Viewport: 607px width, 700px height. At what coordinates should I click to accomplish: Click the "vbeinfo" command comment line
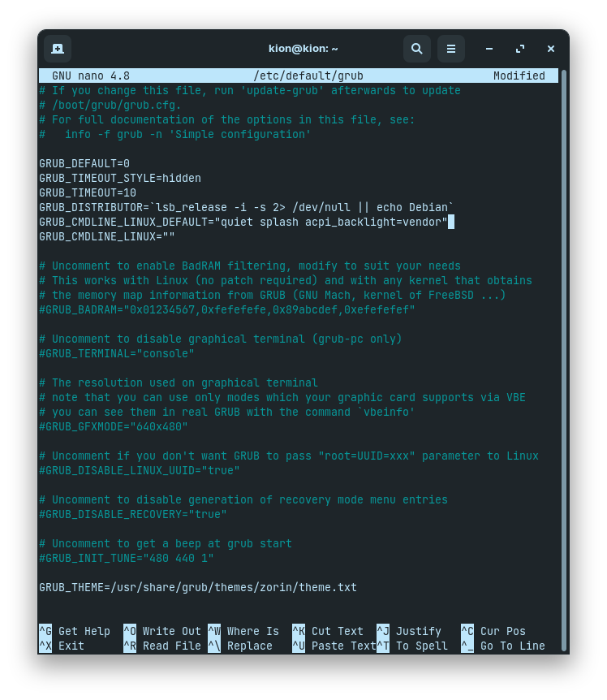pyautogui.click(x=227, y=413)
